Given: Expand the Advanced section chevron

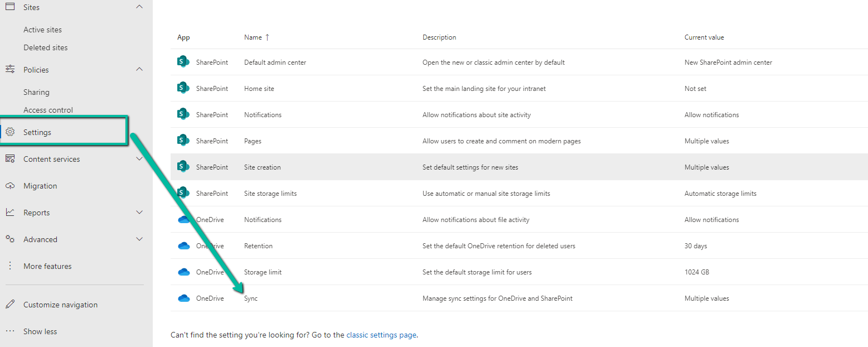Looking at the screenshot, I should [x=139, y=239].
